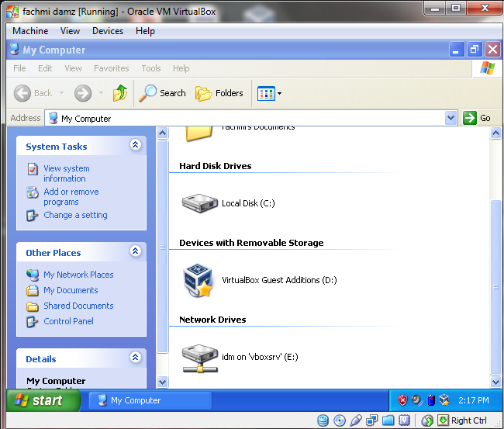Collapse the Other Places panel
Image resolution: width=504 pixels, height=429 pixels.
point(136,251)
